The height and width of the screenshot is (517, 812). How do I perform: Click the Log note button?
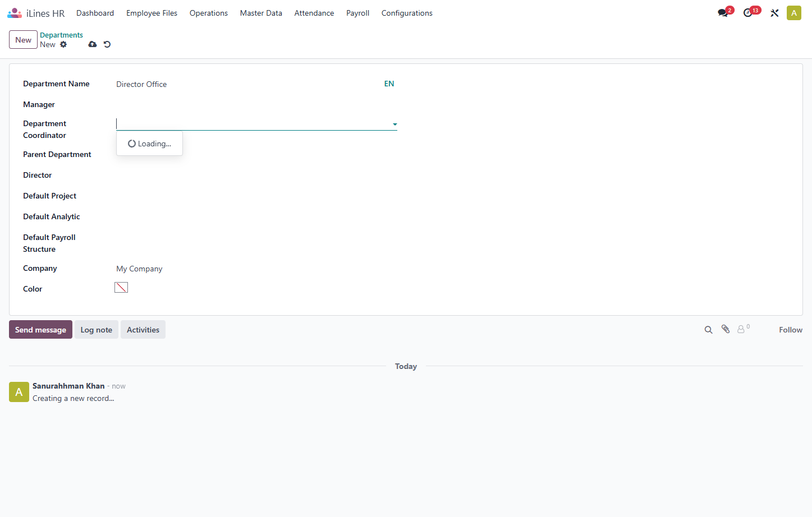97,330
